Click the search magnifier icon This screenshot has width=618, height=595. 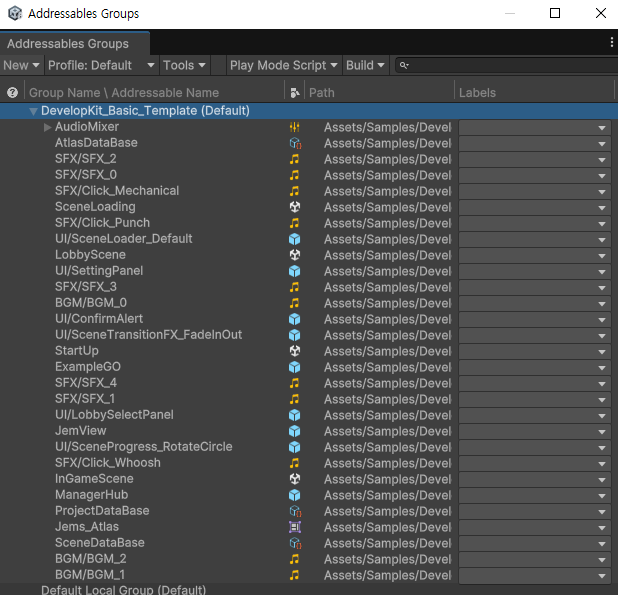tap(404, 65)
